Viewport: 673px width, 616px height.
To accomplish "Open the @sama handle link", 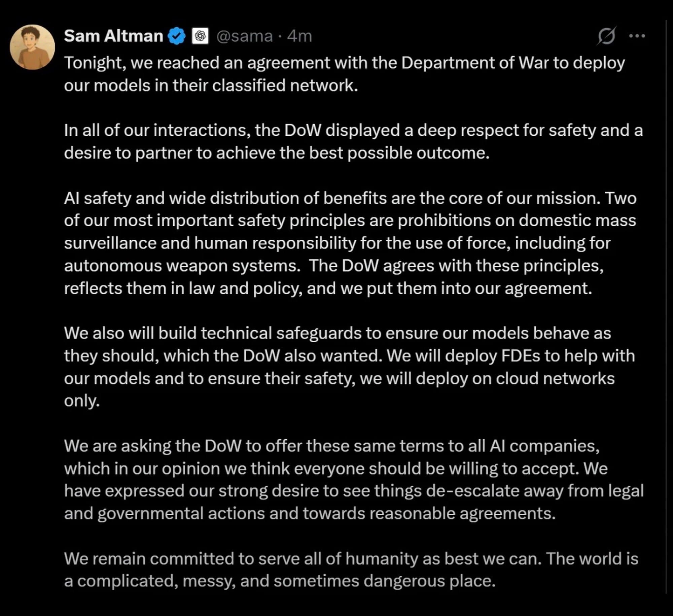I will pyautogui.click(x=244, y=36).
